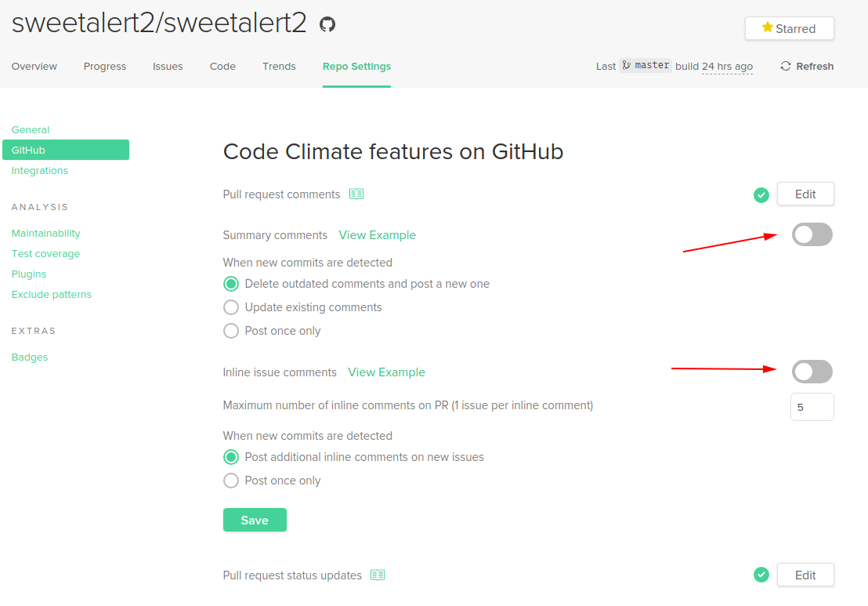This screenshot has height=606, width=868.
Task: Click the Refresh icon near the build status
Action: coord(785,66)
